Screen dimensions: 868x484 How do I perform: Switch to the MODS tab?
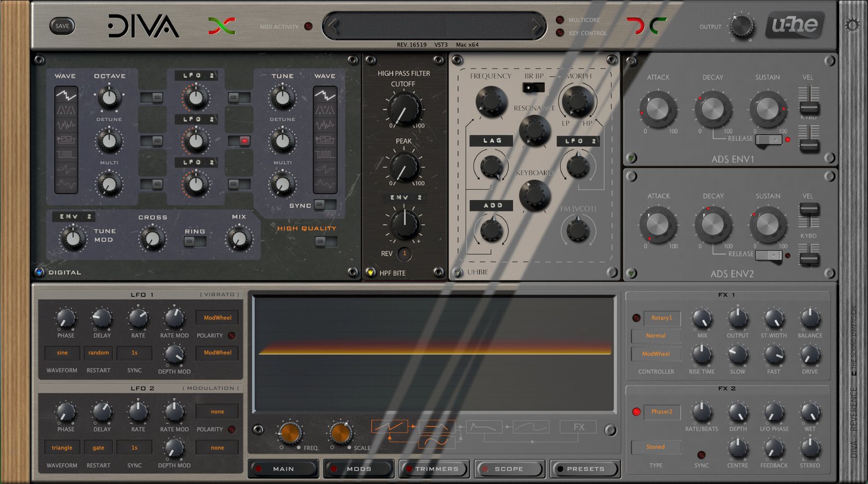[x=359, y=468]
